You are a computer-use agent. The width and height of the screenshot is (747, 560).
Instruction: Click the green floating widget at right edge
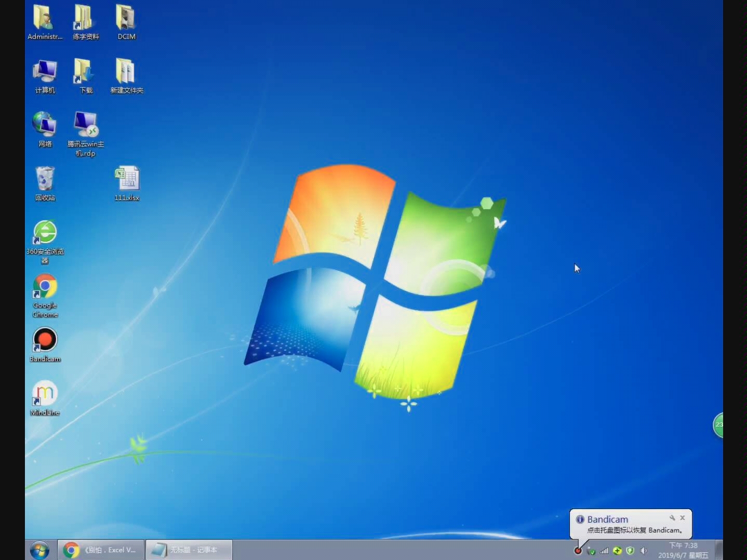pyautogui.click(x=718, y=425)
